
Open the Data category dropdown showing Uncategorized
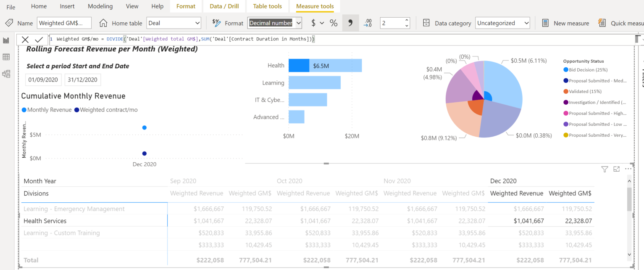502,23
